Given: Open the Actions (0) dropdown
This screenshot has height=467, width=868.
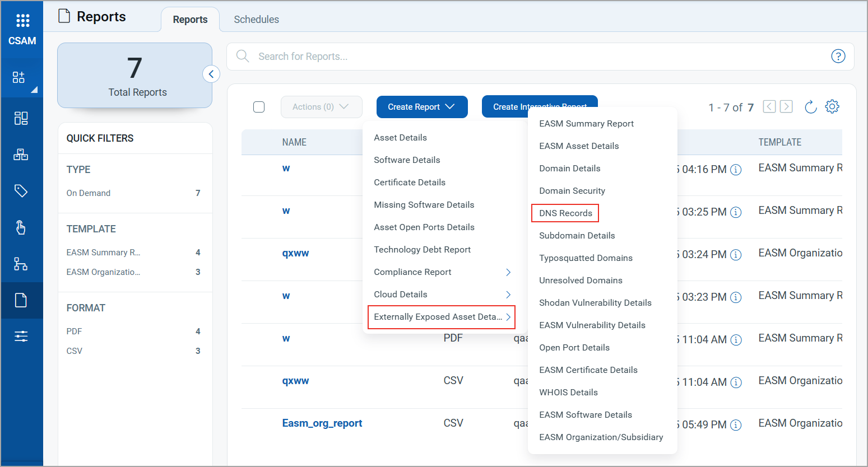Looking at the screenshot, I should coord(321,107).
